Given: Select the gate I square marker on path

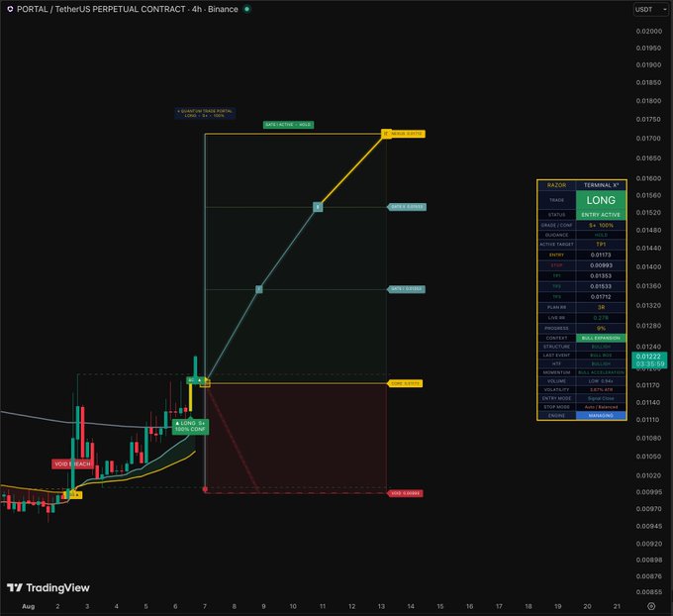Looking at the screenshot, I should click(259, 289).
